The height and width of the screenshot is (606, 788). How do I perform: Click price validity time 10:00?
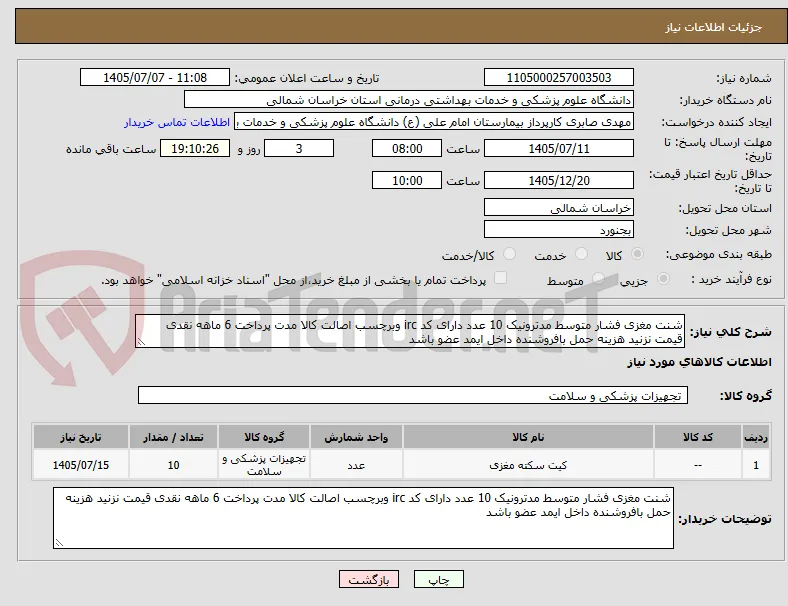coord(407,180)
